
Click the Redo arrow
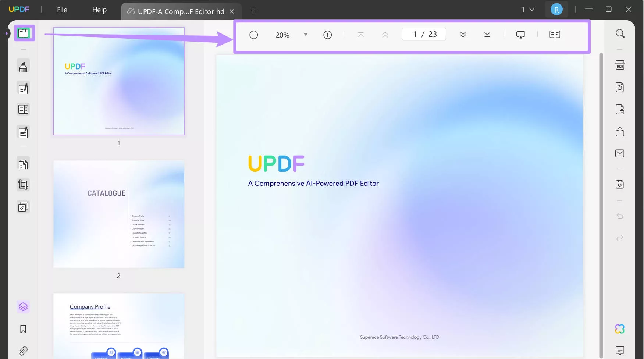point(620,238)
